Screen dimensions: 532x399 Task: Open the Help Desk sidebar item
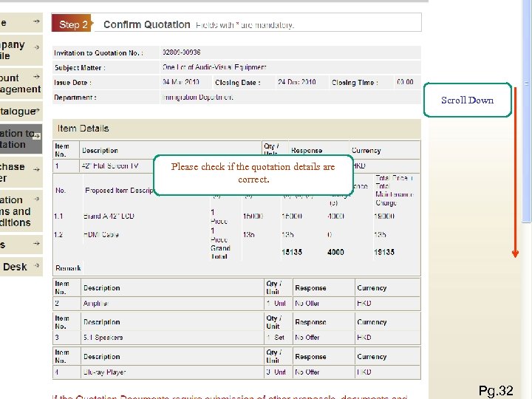pos(21,267)
